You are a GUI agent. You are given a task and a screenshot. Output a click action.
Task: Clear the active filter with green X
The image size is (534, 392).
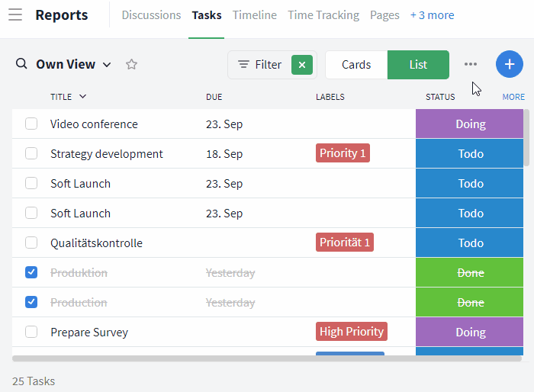[302, 65]
